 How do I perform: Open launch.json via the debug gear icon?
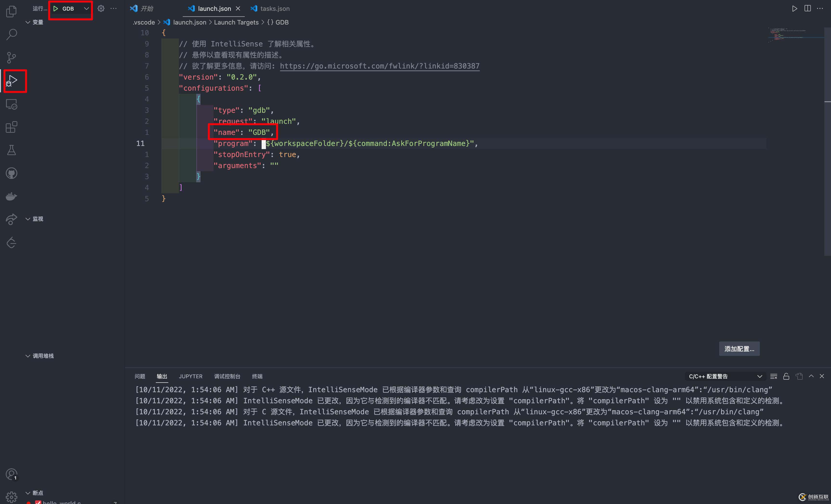click(101, 8)
